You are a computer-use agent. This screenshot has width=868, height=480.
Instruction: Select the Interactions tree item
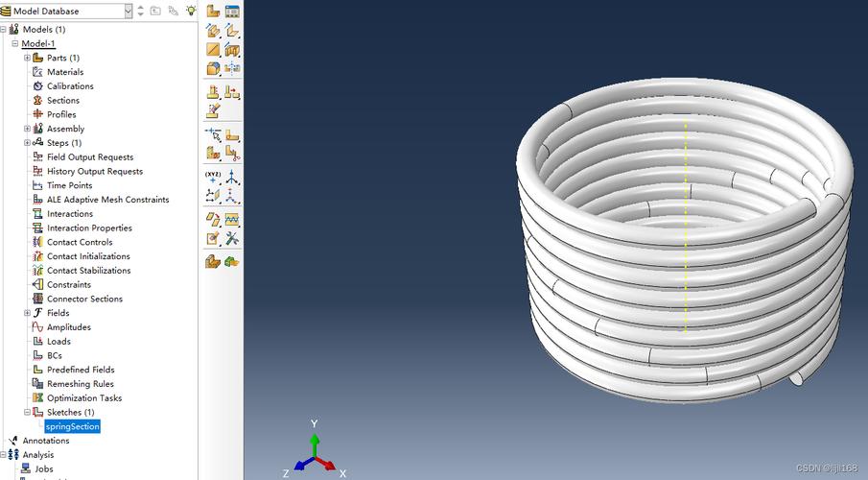point(70,214)
